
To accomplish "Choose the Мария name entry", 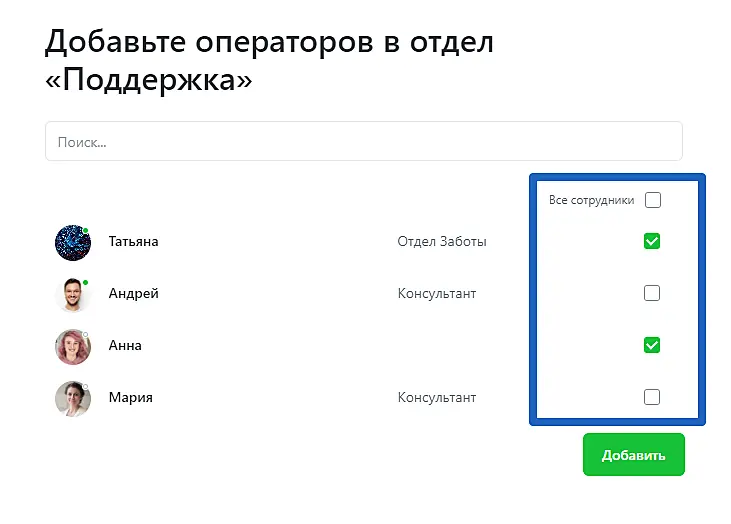I will pos(130,398).
